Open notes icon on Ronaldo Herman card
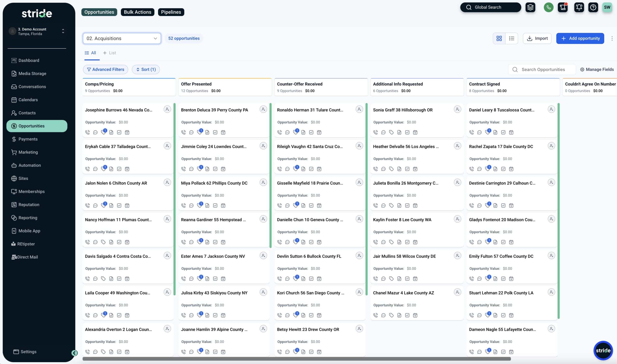 [x=303, y=132]
